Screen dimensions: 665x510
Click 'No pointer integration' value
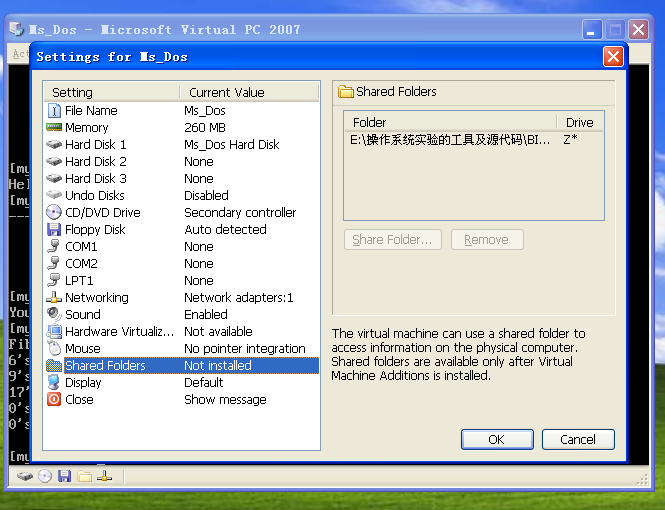pyautogui.click(x=245, y=348)
